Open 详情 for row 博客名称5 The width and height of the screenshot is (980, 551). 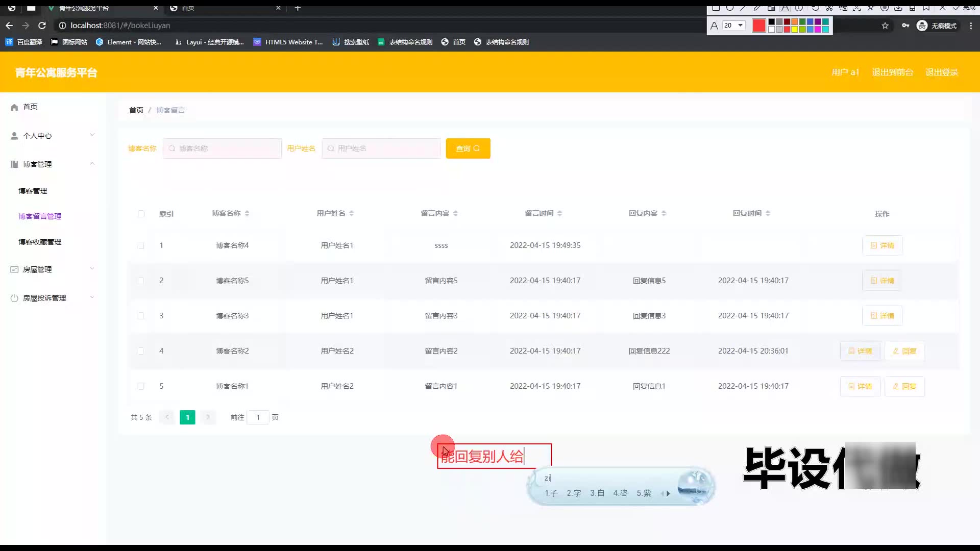883,281
